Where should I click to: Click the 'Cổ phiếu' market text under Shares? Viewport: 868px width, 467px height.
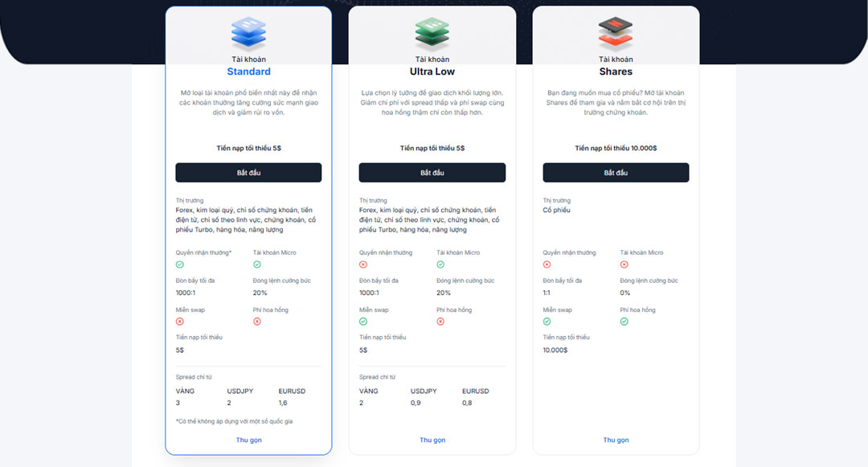(556, 211)
